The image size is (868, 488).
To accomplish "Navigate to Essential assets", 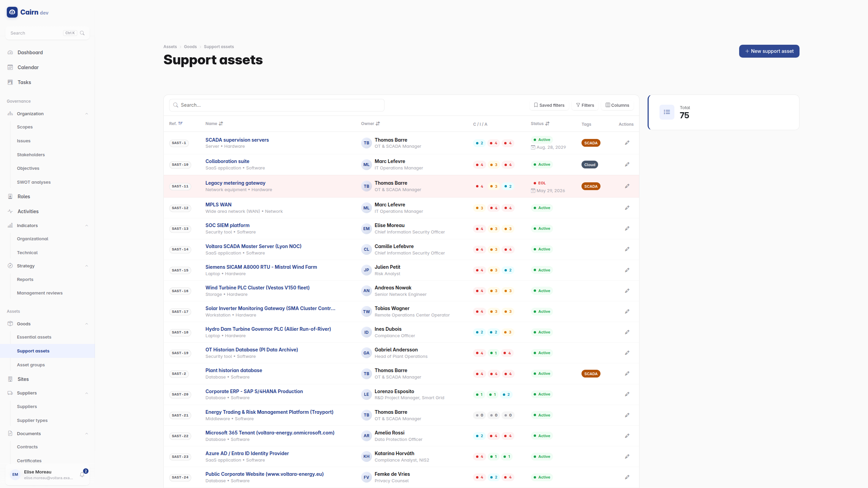I will click(x=34, y=337).
